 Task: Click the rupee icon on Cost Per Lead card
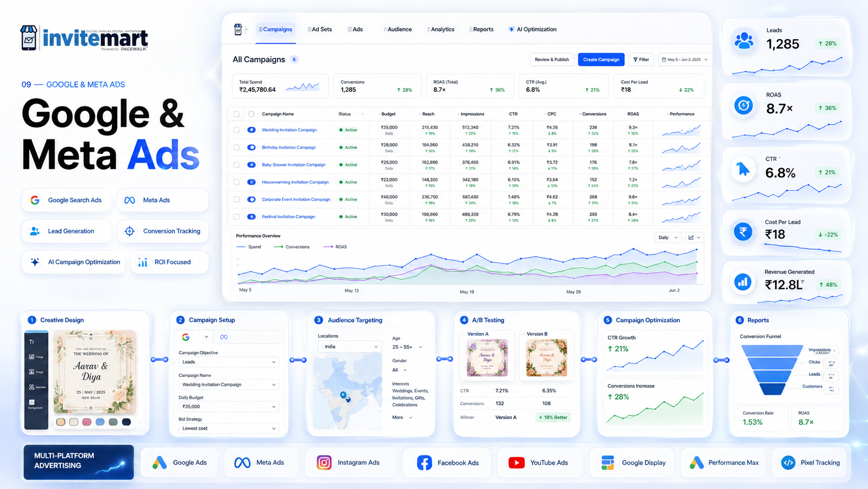coord(743,232)
